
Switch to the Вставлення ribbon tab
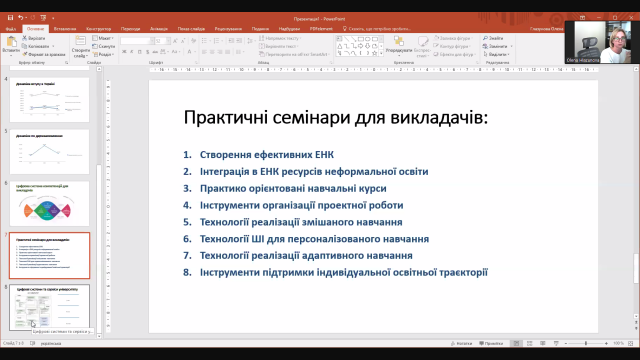click(x=65, y=29)
